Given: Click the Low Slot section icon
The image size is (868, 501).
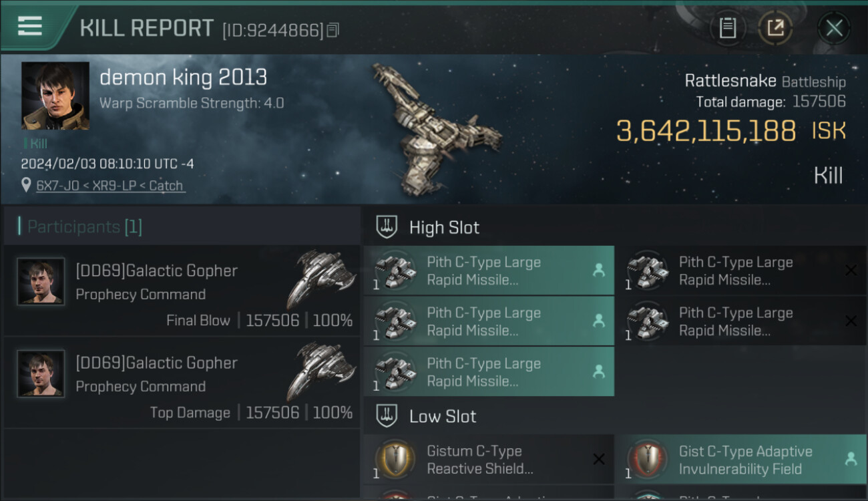Looking at the screenshot, I should tap(387, 416).
